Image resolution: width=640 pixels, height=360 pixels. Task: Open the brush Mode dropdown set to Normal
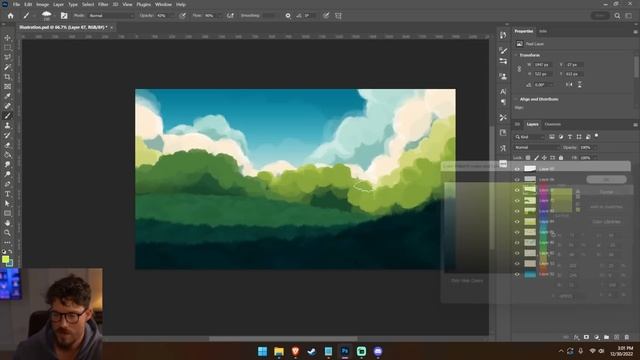click(110, 16)
